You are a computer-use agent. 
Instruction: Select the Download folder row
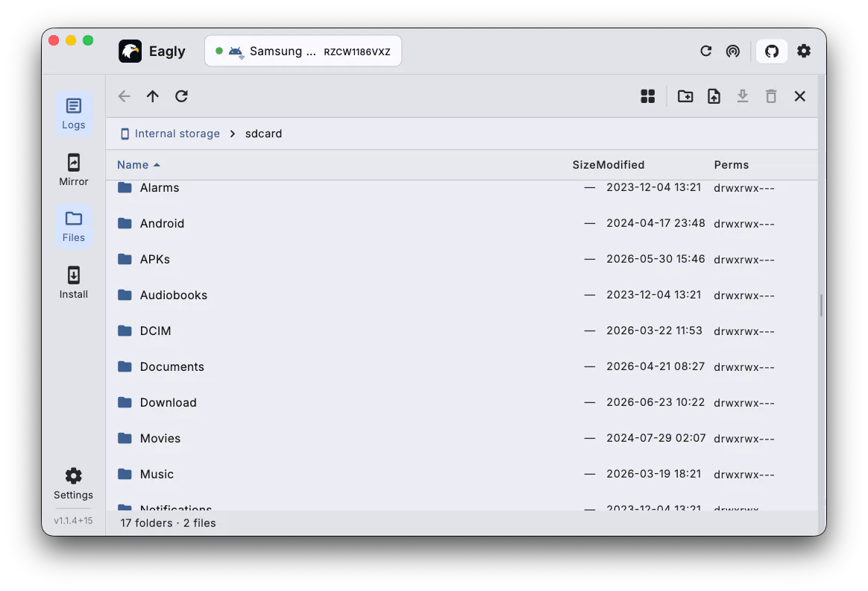click(x=462, y=402)
